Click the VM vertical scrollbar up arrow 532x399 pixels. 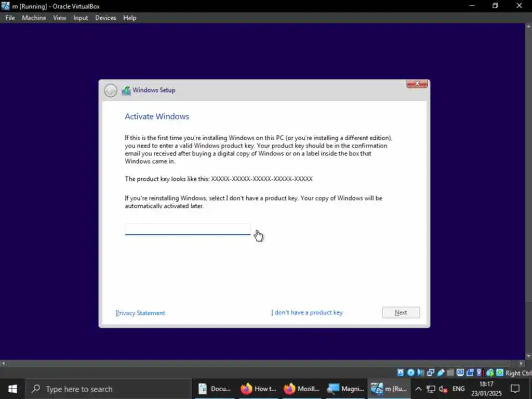pyautogui.click(x=528, y=26)
